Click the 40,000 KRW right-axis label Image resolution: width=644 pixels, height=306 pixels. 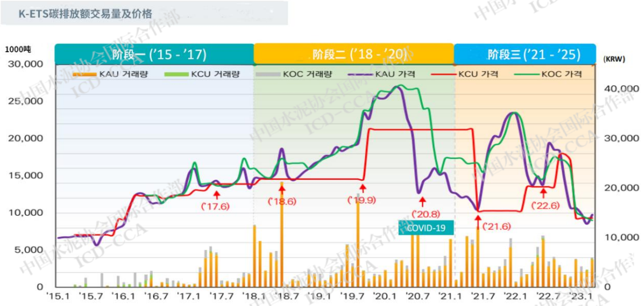coord(622,89)
